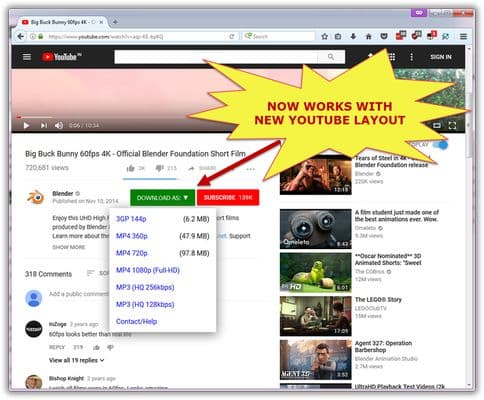Click the YouTube logo

coord(62,57)
